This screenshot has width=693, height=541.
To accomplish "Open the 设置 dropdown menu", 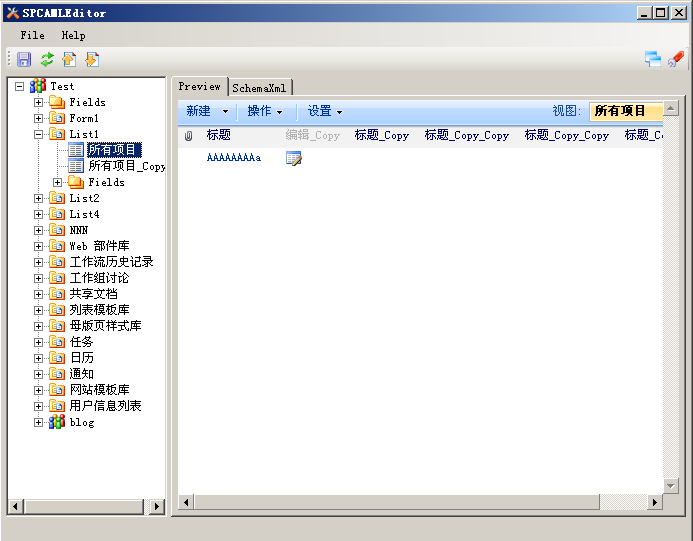I will coord(325,111).
